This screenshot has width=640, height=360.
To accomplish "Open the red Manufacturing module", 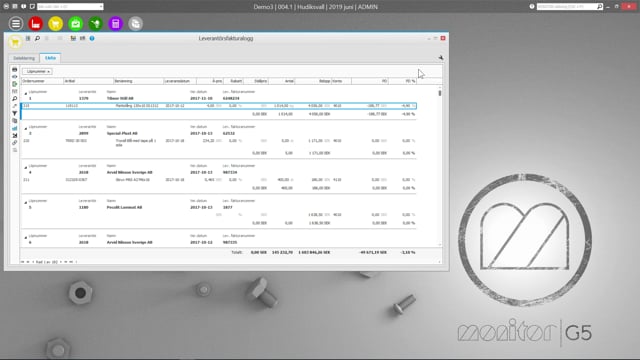I will (x=36, y=24).
